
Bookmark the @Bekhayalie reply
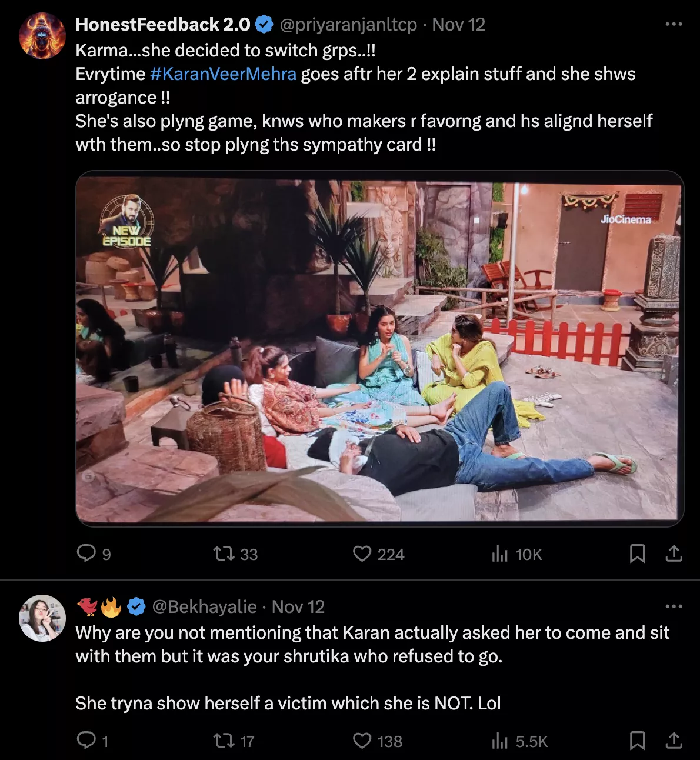tap(637, 741)
